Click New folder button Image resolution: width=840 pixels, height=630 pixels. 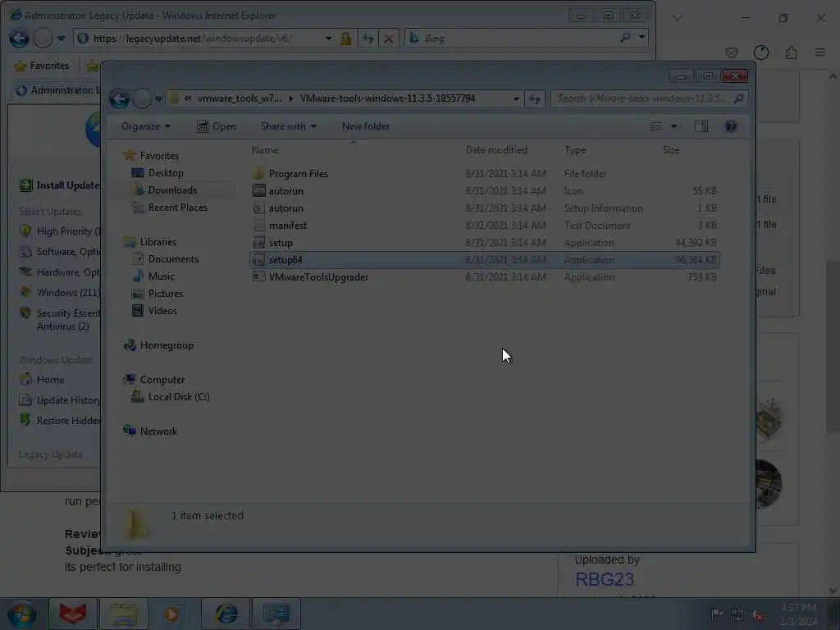tap(366, 126)
